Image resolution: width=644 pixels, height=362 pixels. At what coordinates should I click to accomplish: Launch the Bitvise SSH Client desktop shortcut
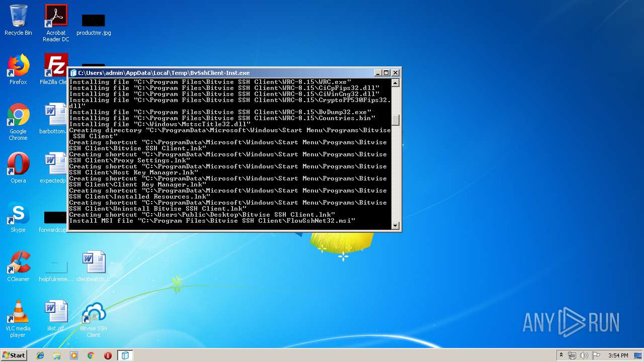(x=94, y=319)
